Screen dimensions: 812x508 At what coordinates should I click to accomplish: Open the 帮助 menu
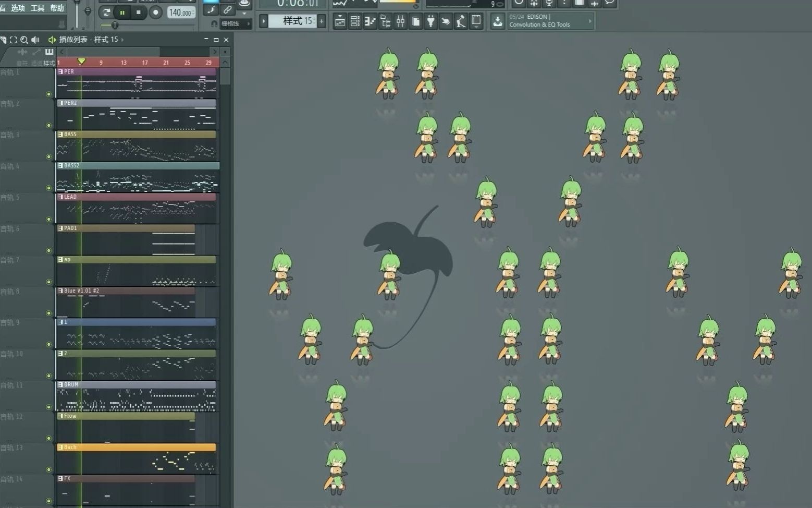coord(57,8)
